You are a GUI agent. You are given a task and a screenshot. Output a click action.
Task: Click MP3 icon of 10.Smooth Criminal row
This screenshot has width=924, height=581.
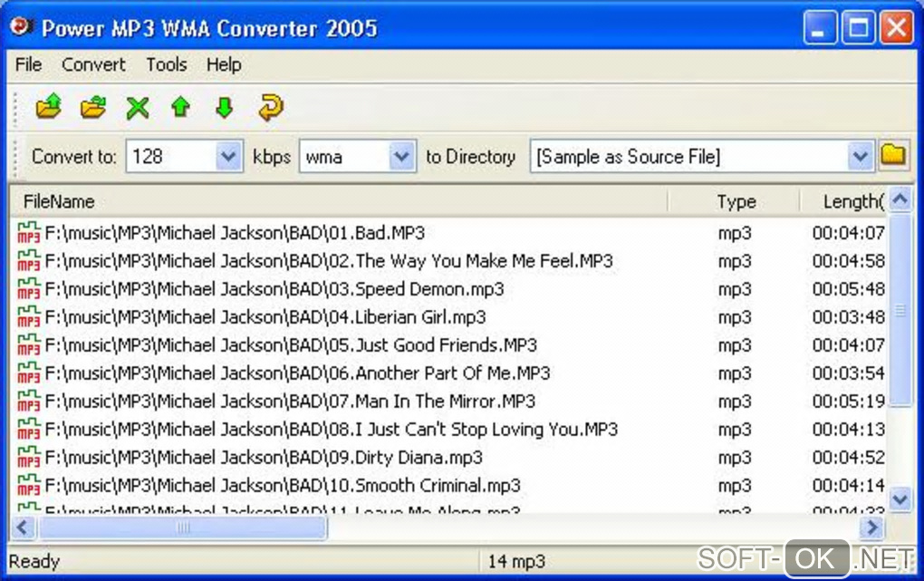click(28, 486)
